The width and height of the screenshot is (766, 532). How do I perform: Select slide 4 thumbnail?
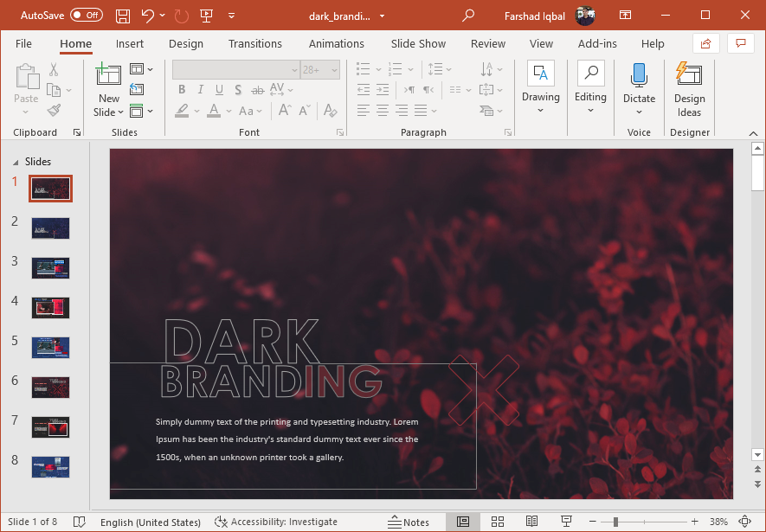click(x=50, y=307)
